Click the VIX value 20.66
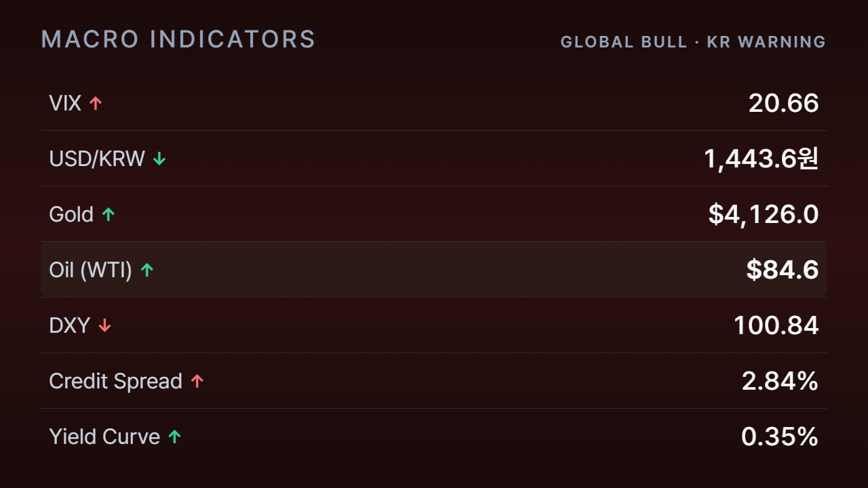Image resolution: width=868 pixels, height=488 pixels. click(x=784, y=103)
